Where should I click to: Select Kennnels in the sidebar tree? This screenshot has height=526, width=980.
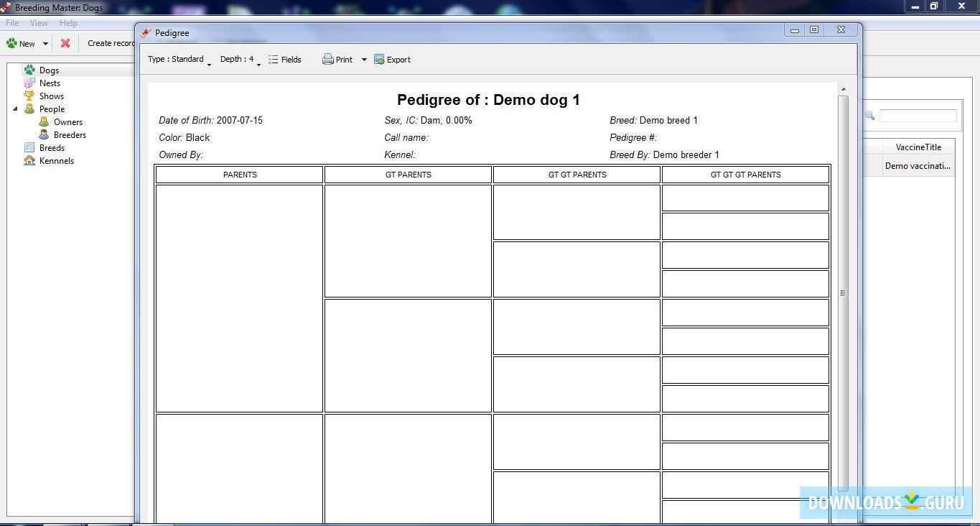57,161
